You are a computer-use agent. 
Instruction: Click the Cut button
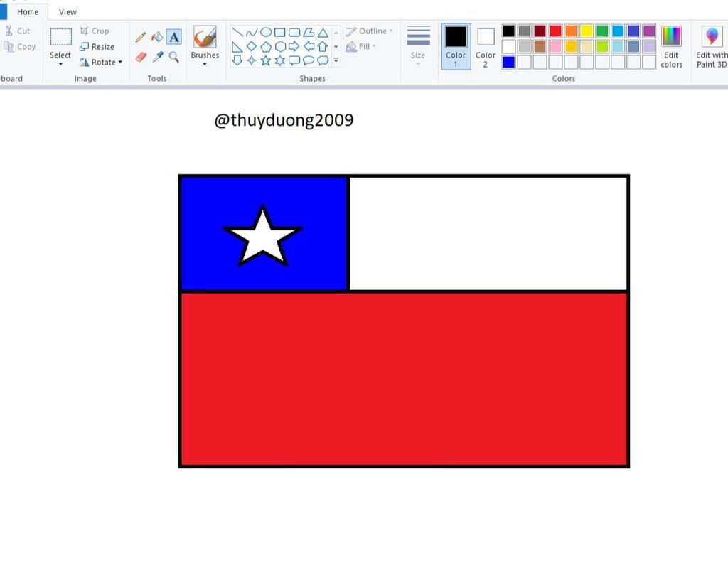18,31
